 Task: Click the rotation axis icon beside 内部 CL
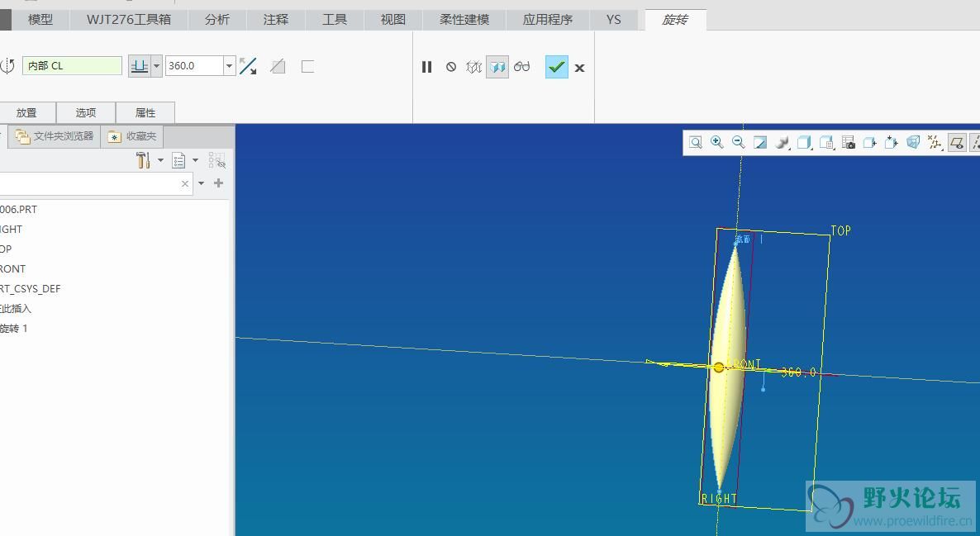point(7,66)
